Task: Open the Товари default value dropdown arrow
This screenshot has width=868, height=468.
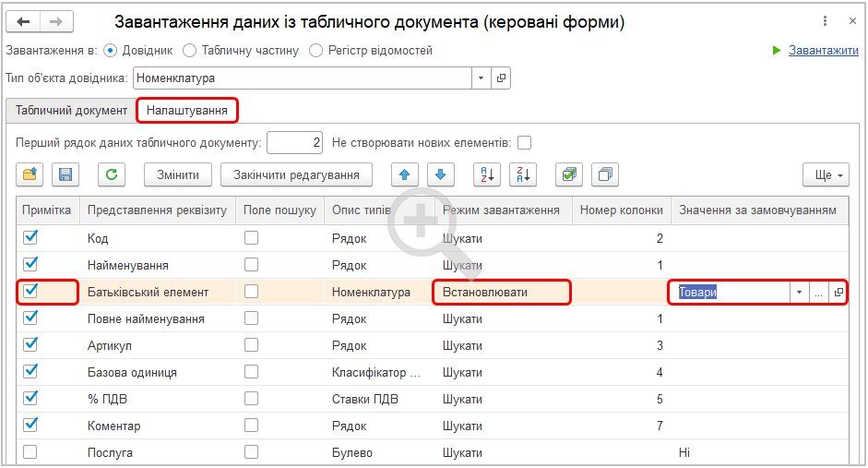Action: click(x=799, y=293)
